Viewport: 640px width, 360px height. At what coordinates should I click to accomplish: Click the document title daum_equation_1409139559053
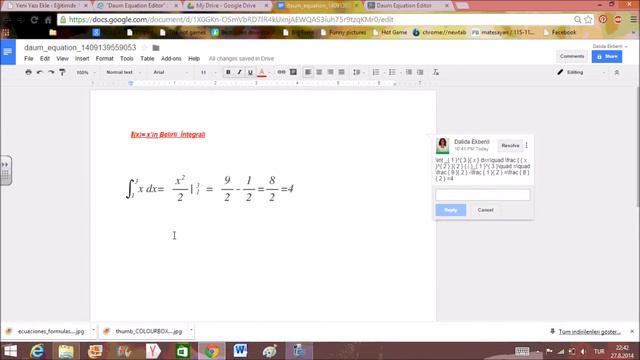tap(80, 48)
